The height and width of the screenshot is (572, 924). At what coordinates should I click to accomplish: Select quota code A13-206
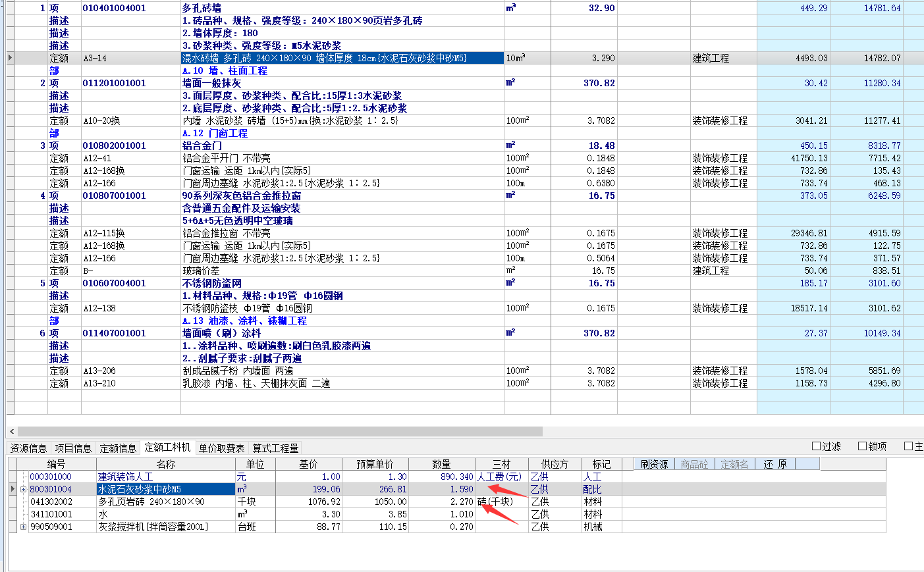click(x=99, y=371)
